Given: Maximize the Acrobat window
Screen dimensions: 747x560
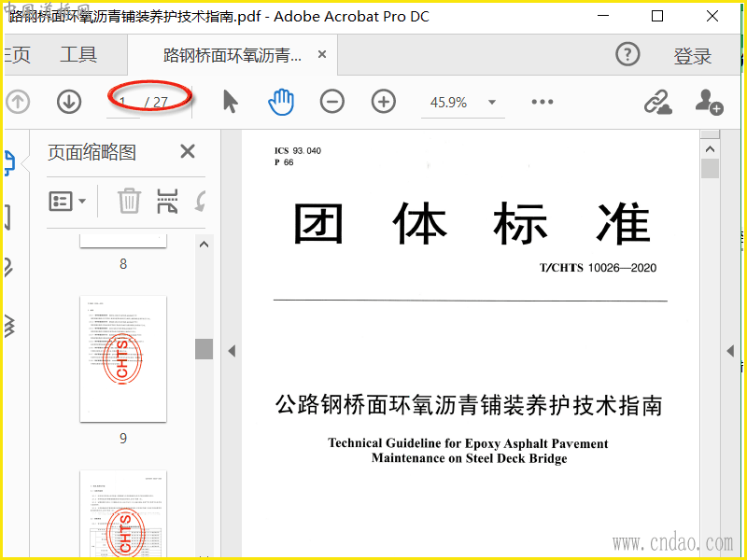Looking at the screenshot, I should tap(657, 16).
